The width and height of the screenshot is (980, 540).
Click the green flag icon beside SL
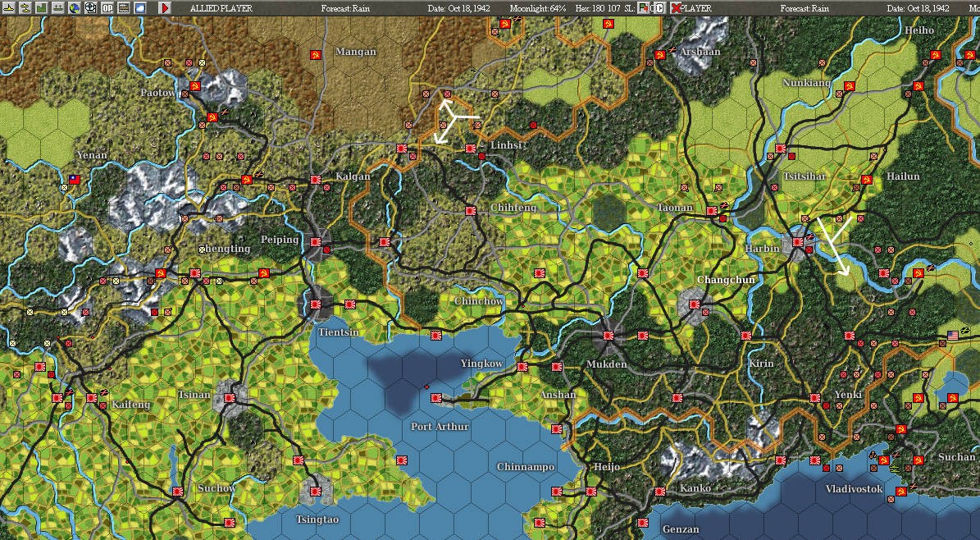point(643,8)
